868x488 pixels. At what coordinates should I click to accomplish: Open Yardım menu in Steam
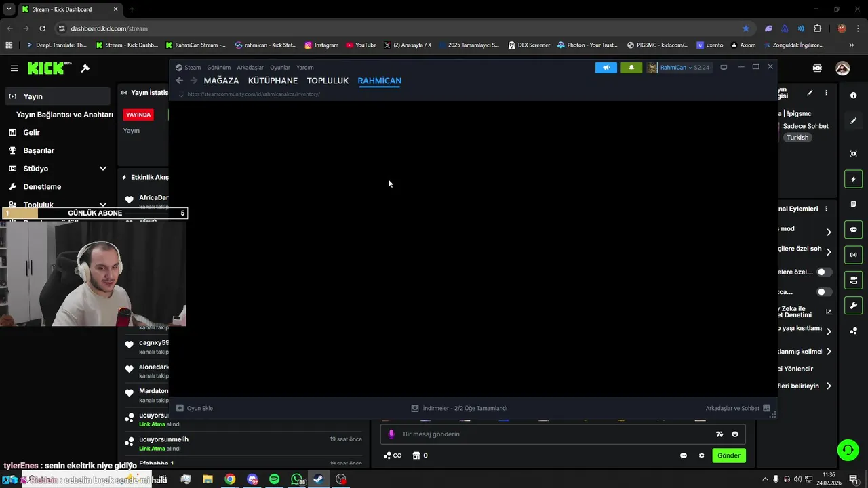coord(305,68)
